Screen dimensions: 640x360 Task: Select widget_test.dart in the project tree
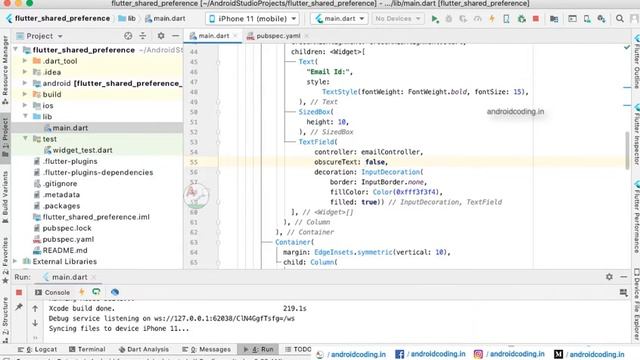tap(82, 150)
